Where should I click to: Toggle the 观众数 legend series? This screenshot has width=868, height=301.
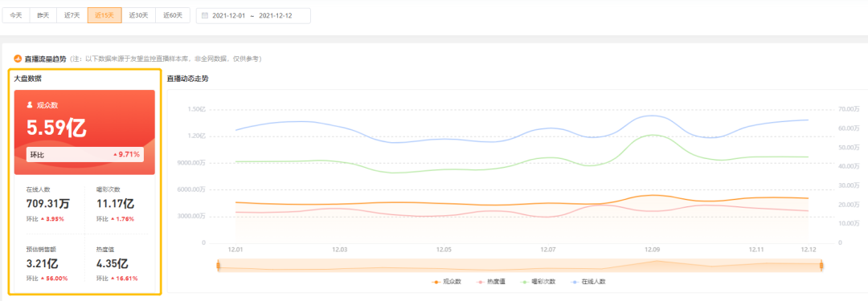(x=447, y=282)
